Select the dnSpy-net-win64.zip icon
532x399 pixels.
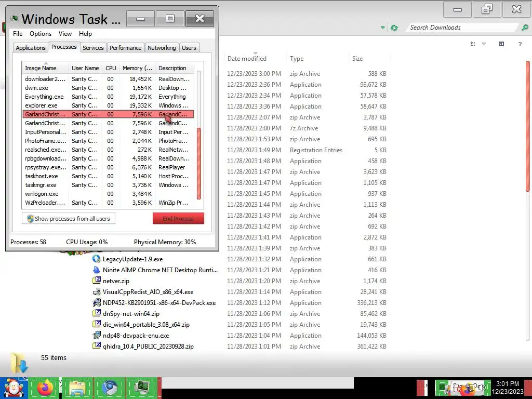(x=97, y=313)
